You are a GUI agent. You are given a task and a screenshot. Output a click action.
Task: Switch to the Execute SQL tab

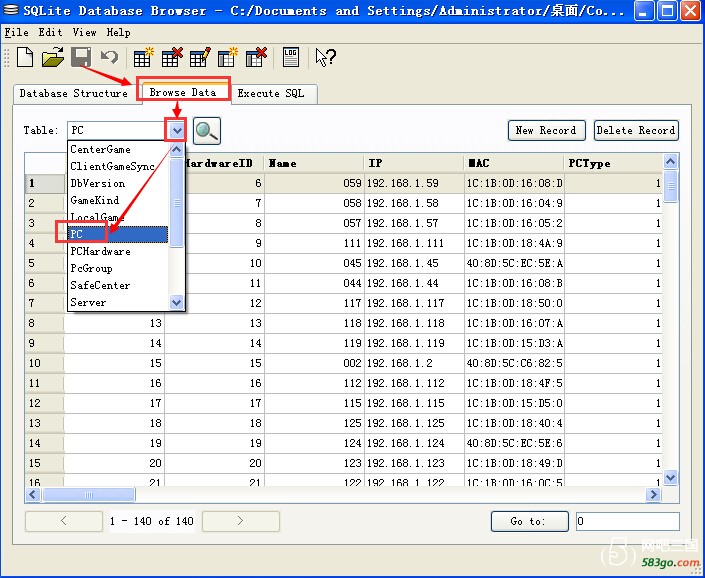pyautogui.click(x=272, y=93)
